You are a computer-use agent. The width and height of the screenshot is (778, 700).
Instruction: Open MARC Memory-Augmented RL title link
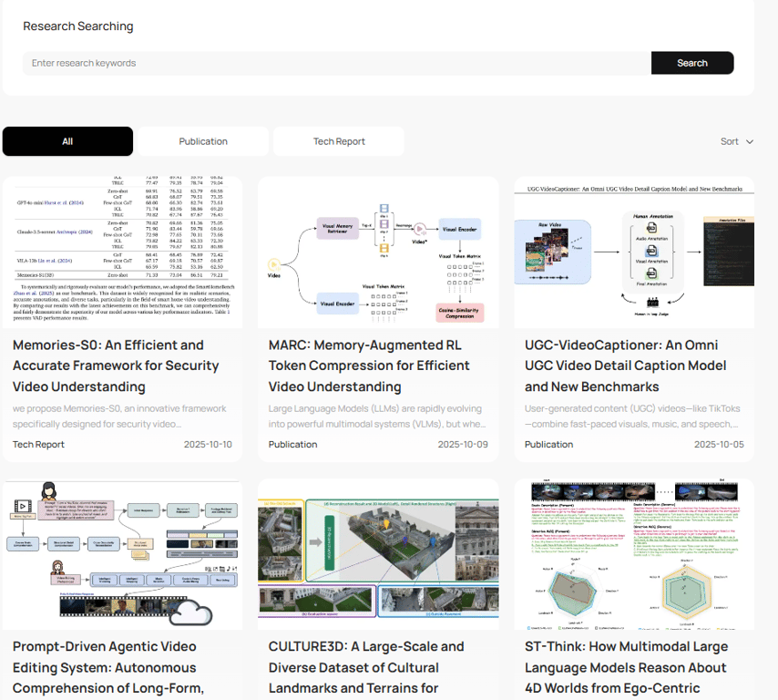tap(369, 365)
